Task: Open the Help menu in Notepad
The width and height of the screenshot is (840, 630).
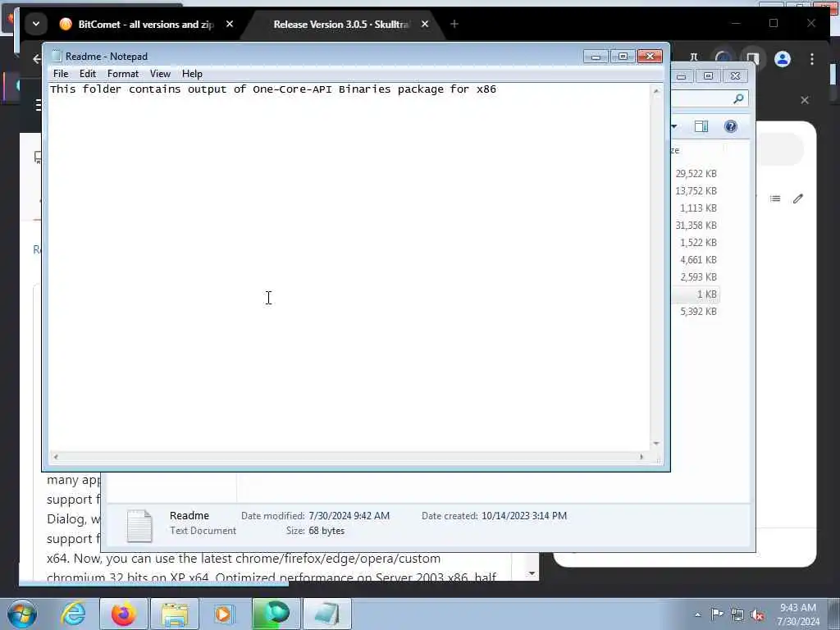Action: pyautogui.click(x=192, y=74)
